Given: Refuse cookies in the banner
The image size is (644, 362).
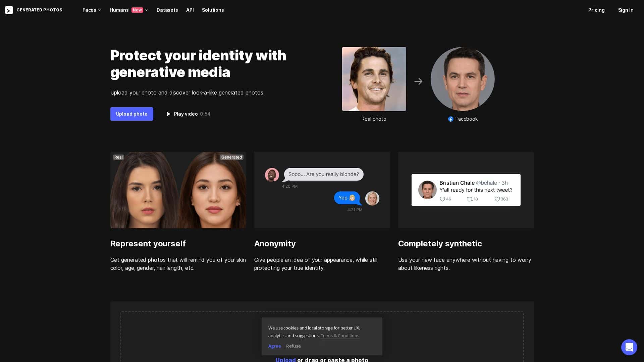Looking at the screenshot, I should (x=293, y=346).
